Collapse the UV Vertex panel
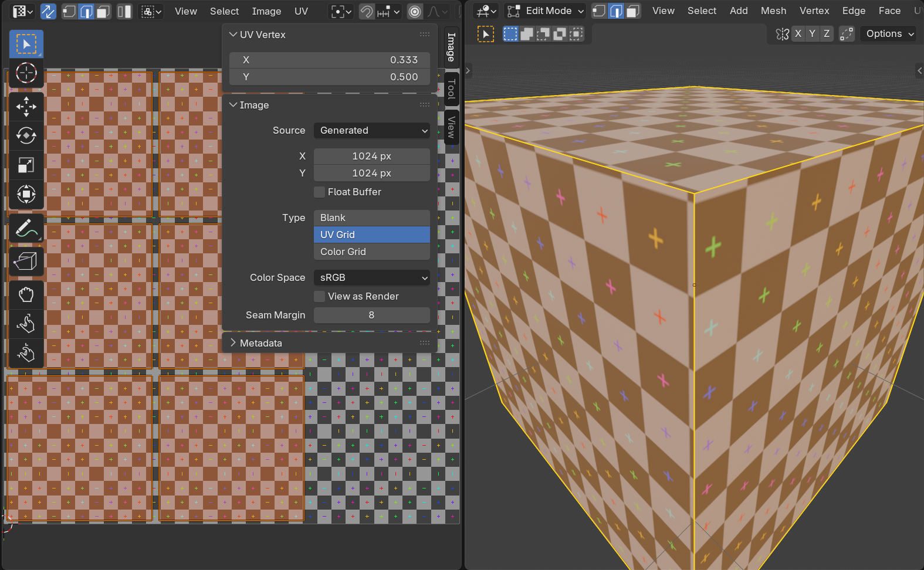The image size is (924, 570). click(233, 35)
